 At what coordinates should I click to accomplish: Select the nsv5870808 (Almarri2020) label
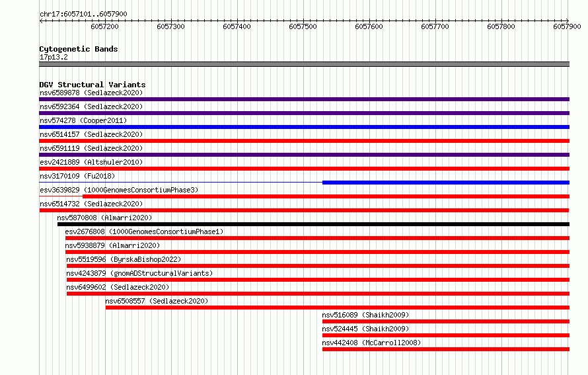click(x=104, y=218)
